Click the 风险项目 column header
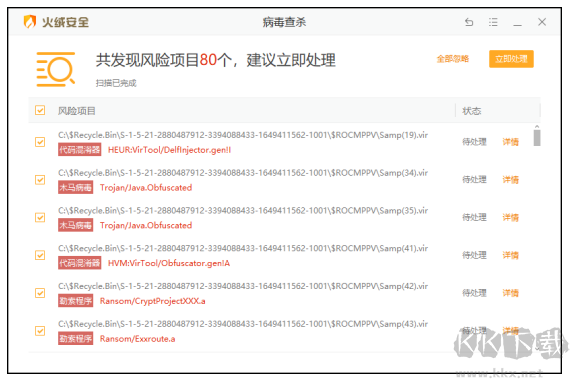 [x=76, y=111]
